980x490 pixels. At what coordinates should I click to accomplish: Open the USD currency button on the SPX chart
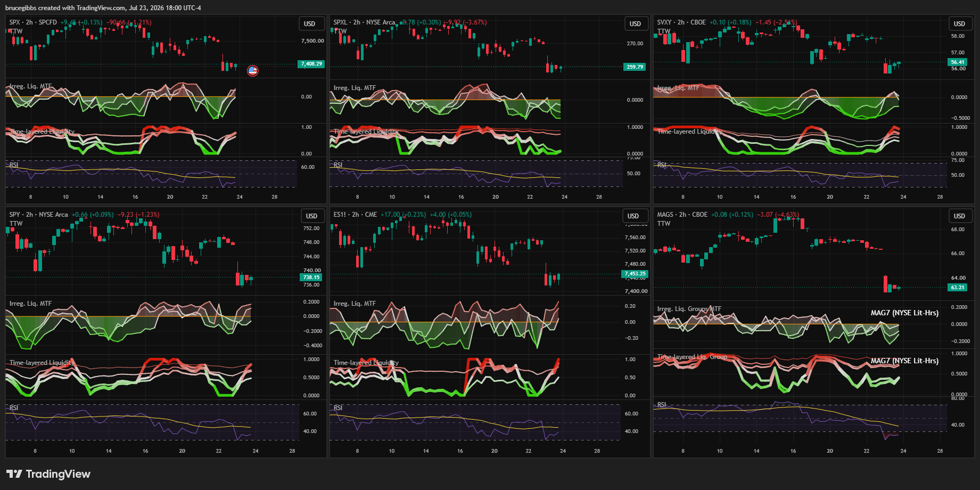310,24
